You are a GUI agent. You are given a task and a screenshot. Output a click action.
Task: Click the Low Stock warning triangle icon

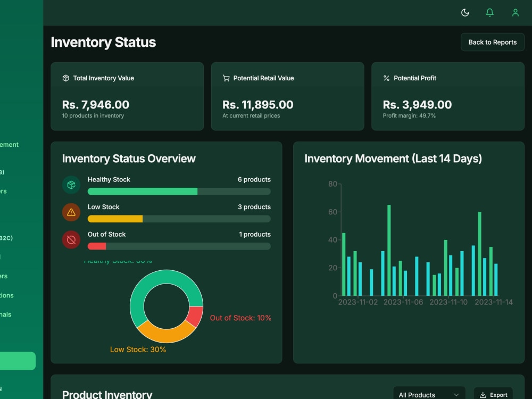[x=71, y=212]
